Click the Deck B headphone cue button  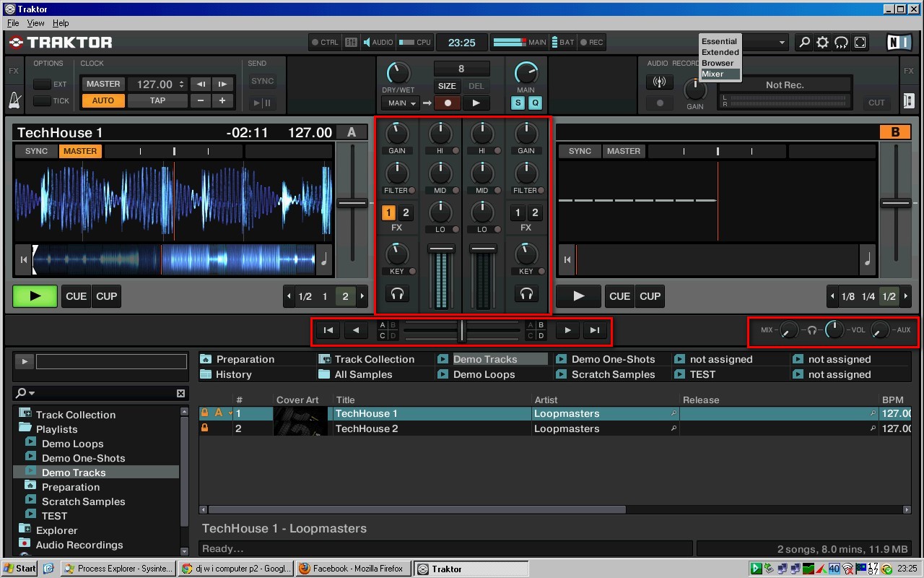click(526, 293)
